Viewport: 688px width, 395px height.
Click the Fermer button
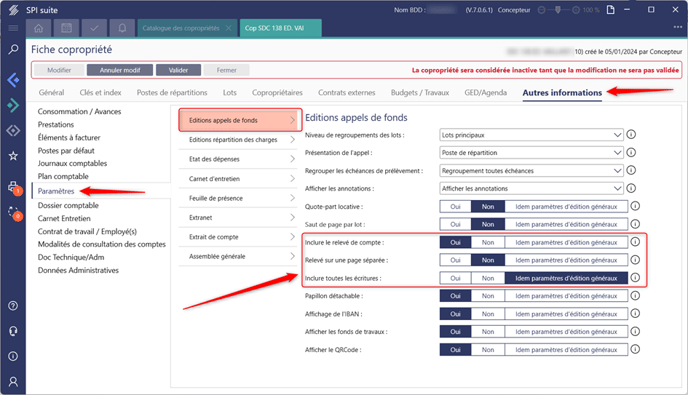point(226,70)
